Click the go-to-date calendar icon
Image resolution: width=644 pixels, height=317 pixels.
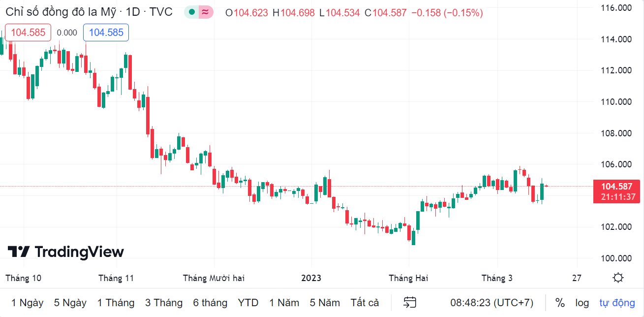[x=410, y=302]
